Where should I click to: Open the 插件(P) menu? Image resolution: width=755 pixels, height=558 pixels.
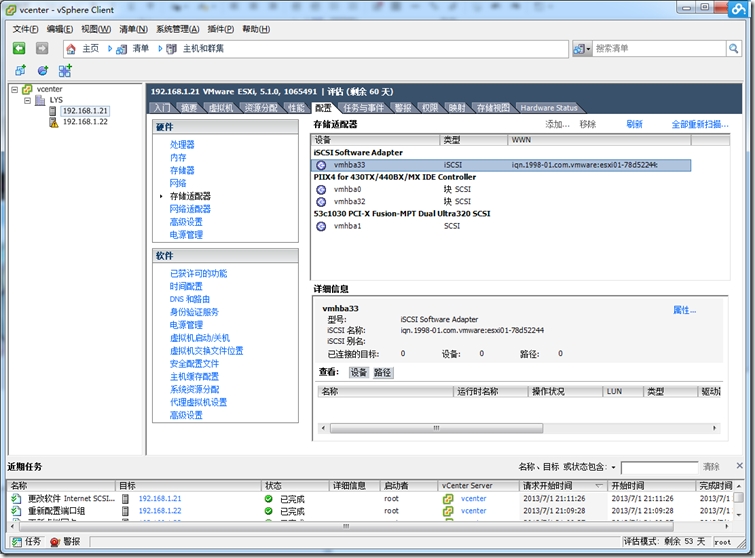[221, 29]
